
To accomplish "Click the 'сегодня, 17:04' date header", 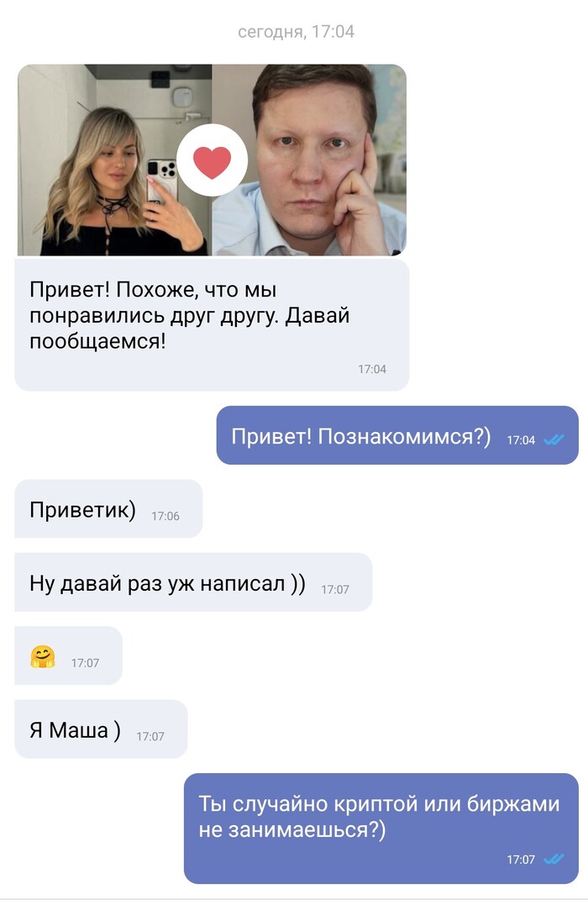I will pyautogui.click(x=296, y=31).
